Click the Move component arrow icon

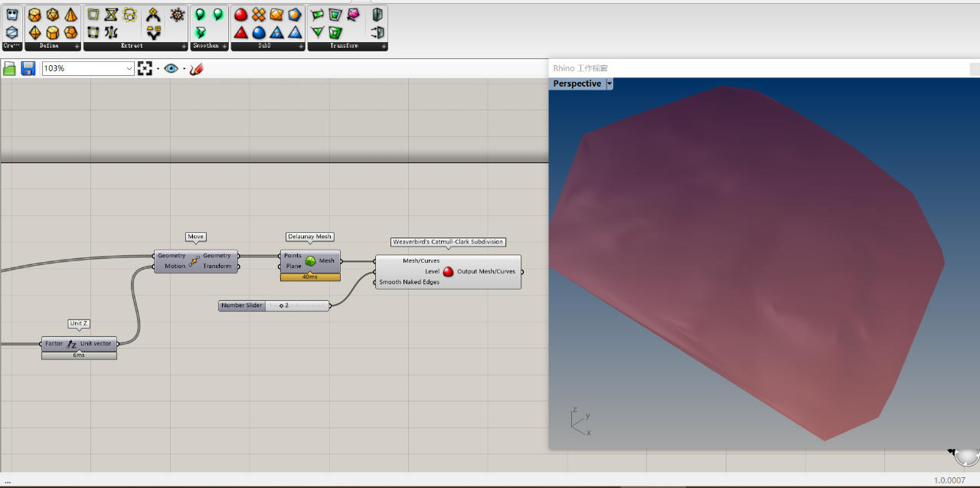[x=194, y=261]
